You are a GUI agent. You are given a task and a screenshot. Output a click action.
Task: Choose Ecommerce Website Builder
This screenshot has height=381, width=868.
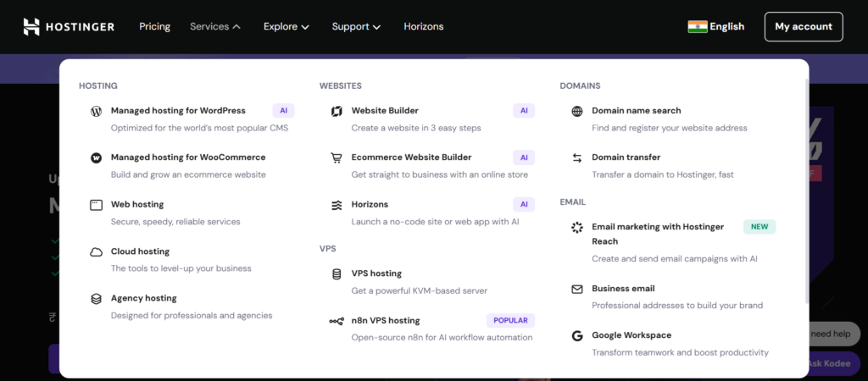(411, 157)
